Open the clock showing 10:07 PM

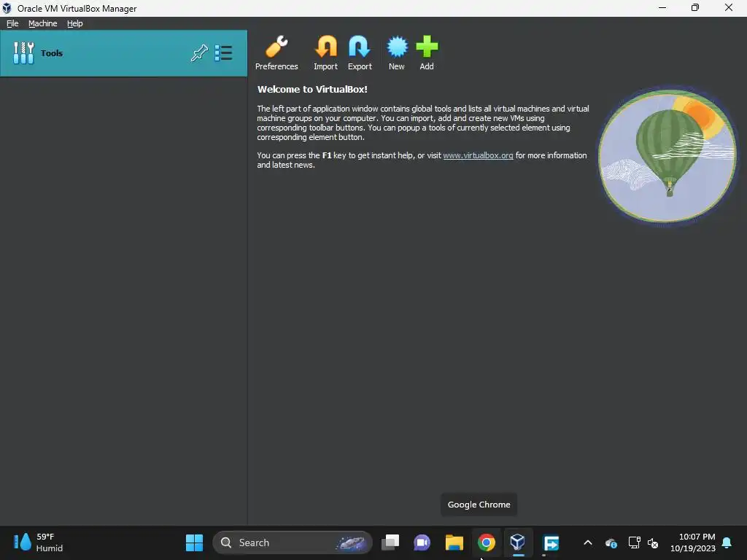click(x=693, y=542)
